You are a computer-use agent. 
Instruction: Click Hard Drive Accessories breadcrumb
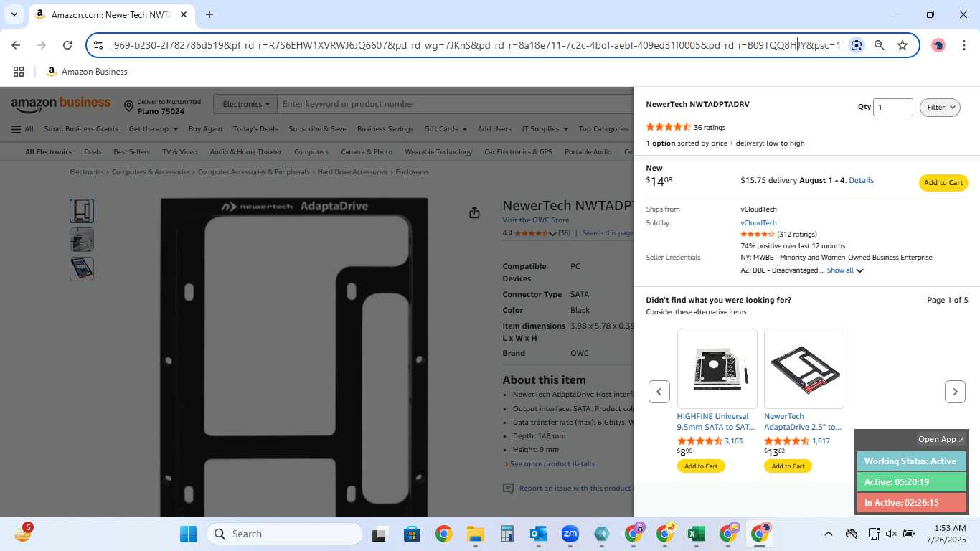point(352,172)
